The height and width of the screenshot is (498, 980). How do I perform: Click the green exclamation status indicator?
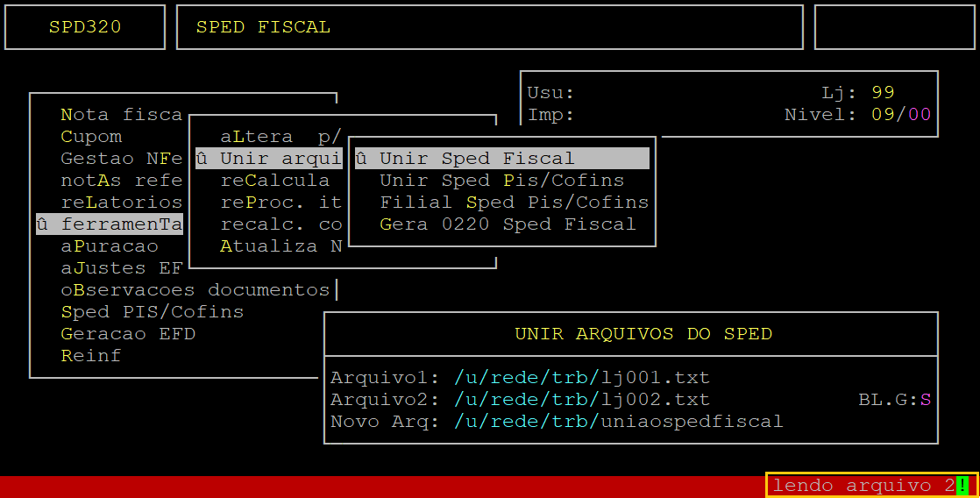point(962,486)
